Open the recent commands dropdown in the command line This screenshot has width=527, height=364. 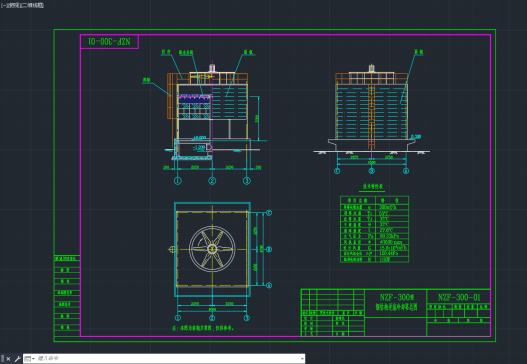(30, 359)
